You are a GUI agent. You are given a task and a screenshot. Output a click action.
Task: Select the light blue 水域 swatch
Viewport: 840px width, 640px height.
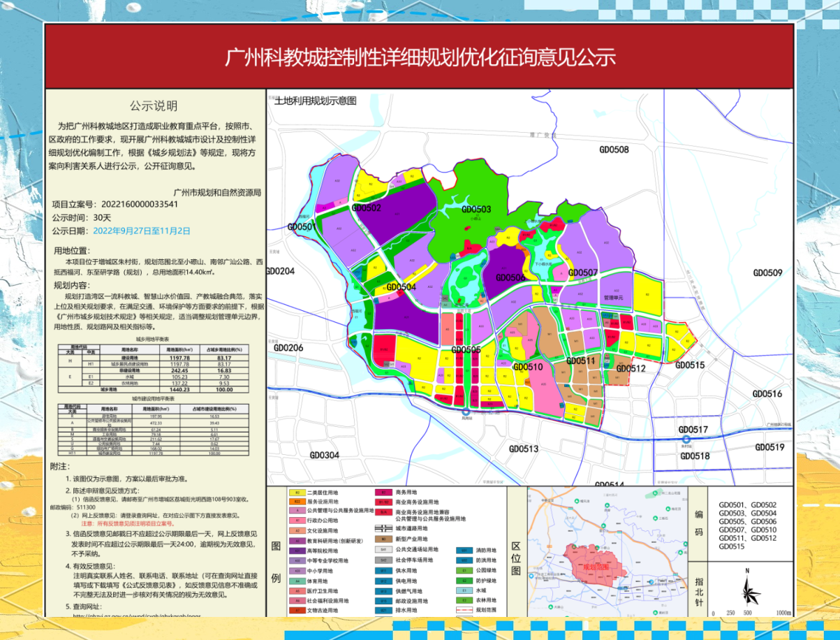pyautogui.click(x=464, y=590)
